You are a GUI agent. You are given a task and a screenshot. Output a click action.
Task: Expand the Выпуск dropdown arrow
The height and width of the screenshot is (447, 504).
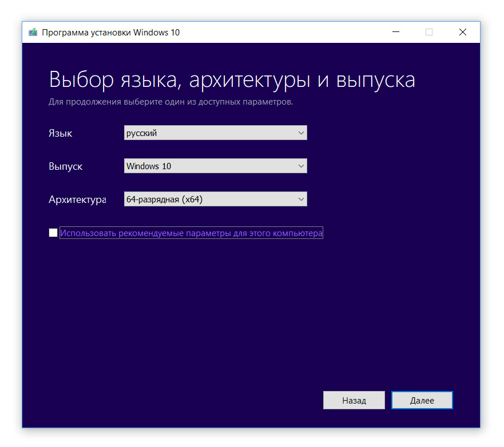coord(301,166)
